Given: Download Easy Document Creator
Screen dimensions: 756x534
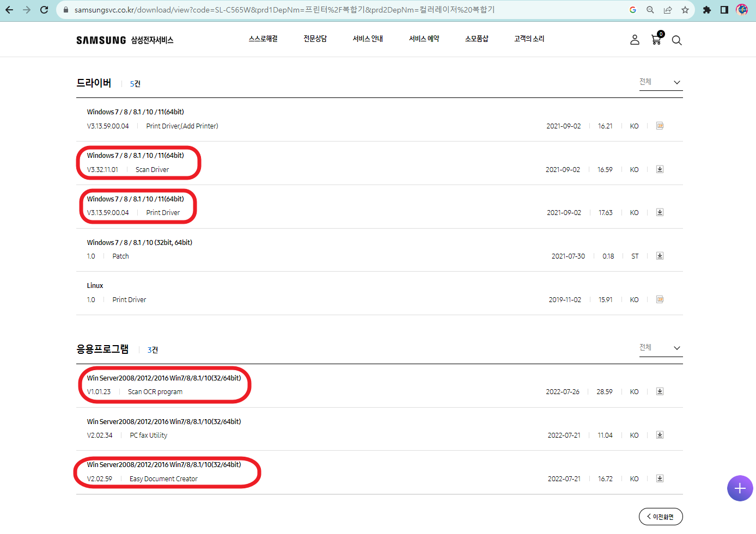Looking at the screenshot, I should [660, 478].
